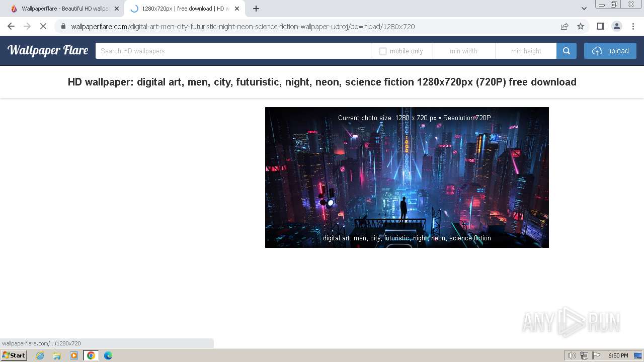The height and width of the screenshot is (362, 644).
Task: Open media player taskbar icon
Action: [x=74, y=355]
